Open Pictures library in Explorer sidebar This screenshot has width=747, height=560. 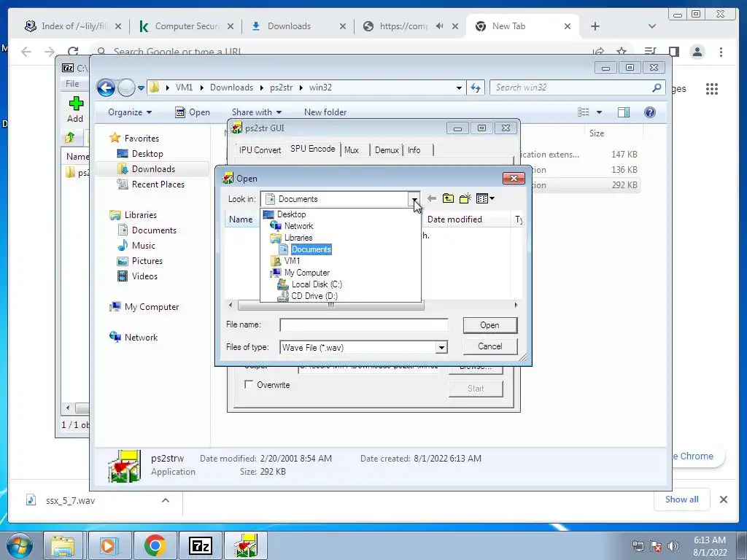(147, 261)
